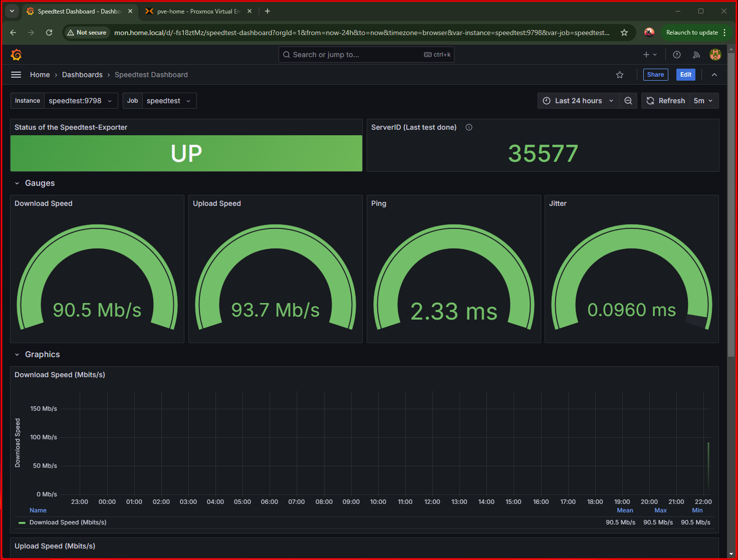Image resolution: width=738 pixels, height=560 pixels.
Task: Click the Refresh button
Action: point(666,101)
